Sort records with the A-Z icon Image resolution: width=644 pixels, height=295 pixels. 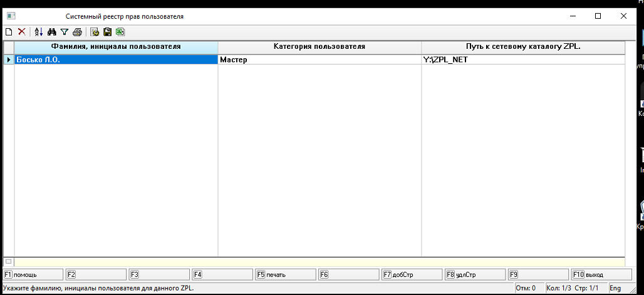(39, 32)
